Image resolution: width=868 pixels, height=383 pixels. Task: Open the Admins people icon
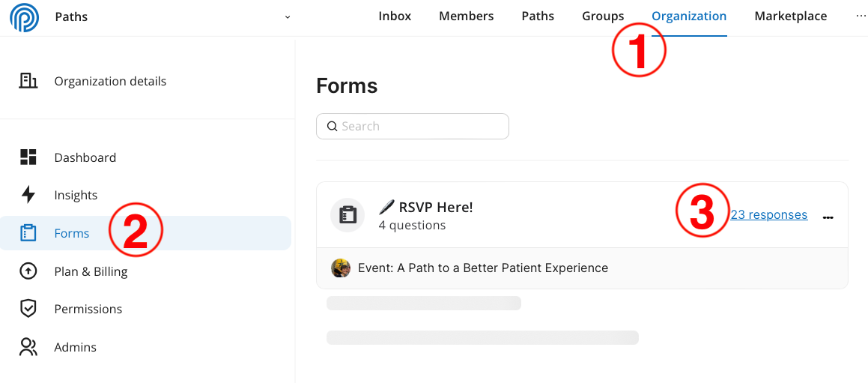tap(28, 347)
